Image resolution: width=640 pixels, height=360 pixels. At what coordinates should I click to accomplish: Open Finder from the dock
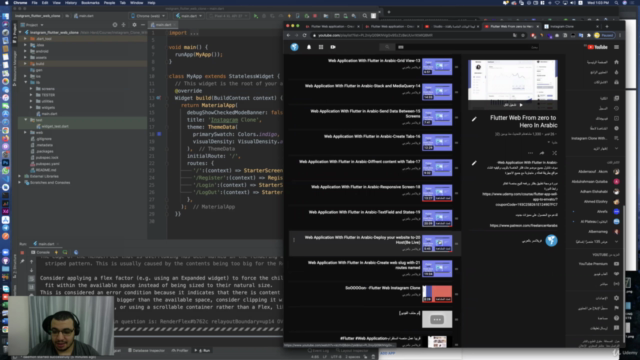pyautogui.click(x=5, y=16)
